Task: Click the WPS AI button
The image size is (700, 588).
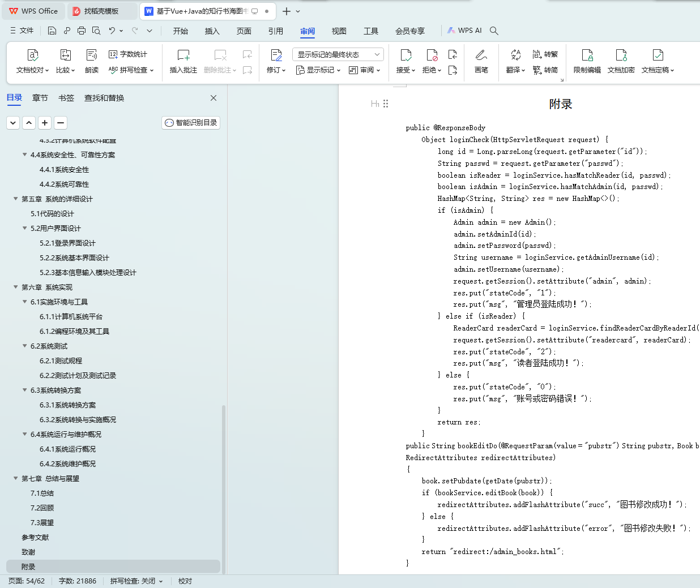Action: pyautogui.click(x=464, y=31)
